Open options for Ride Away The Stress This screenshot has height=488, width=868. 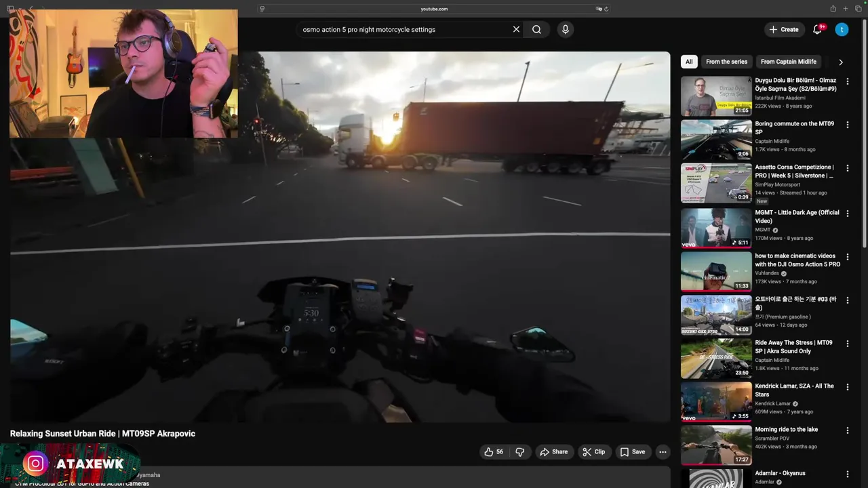coord(847,344)
